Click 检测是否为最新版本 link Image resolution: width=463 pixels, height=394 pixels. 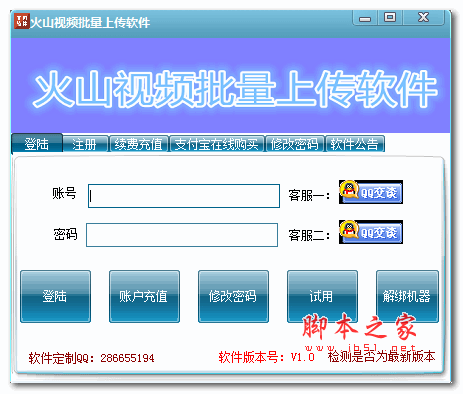pyautogui.click(x=381, y=357)
